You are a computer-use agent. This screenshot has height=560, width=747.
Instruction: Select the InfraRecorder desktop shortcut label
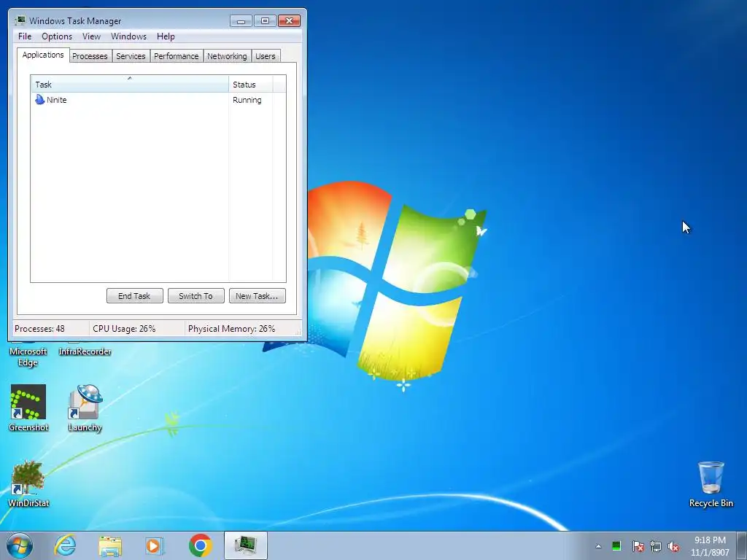pos(85,351)
